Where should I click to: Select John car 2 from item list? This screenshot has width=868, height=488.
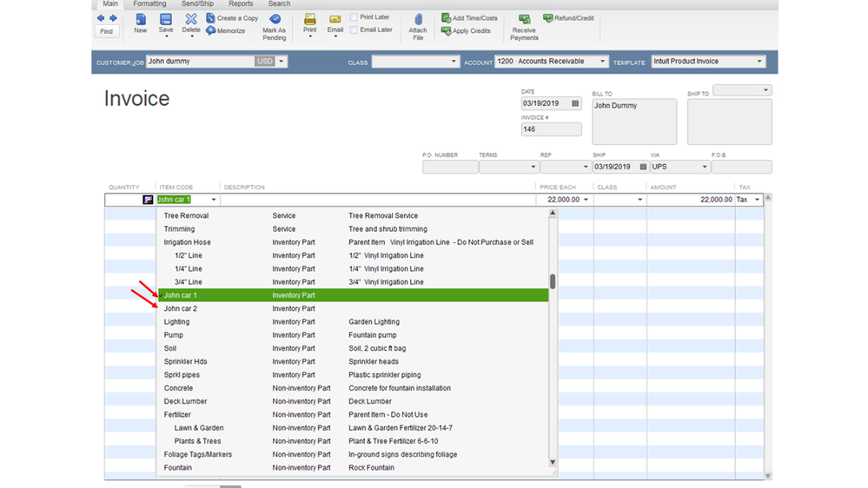(x=181, y=308)
